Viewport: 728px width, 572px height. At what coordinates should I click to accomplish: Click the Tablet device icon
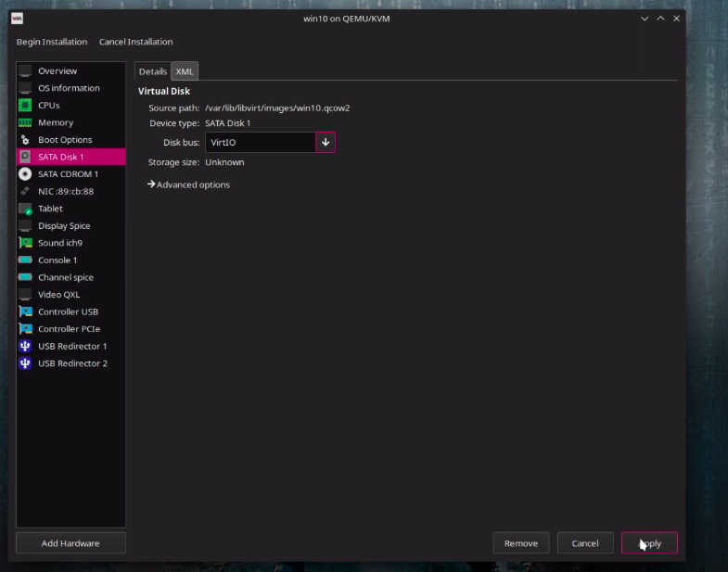pos(25,209)
